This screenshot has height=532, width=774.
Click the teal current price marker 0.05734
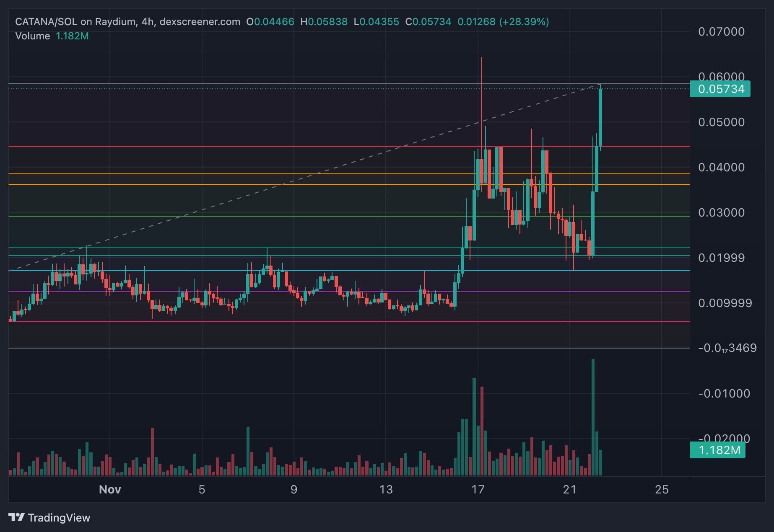coord(719,89)
